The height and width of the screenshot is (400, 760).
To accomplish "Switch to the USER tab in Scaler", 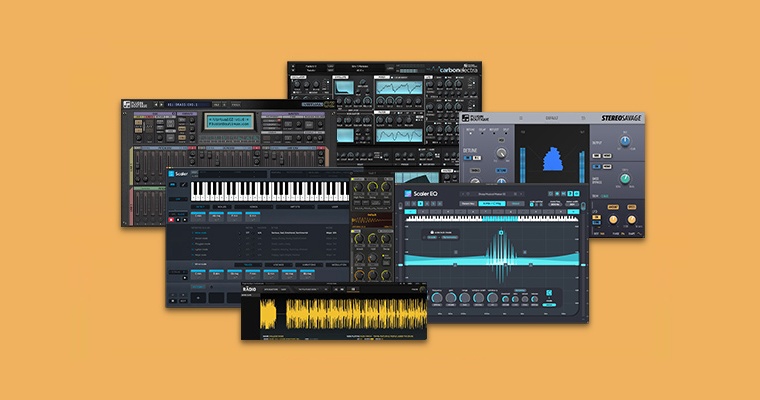I will pyautogui.click(x=334, y=207).
